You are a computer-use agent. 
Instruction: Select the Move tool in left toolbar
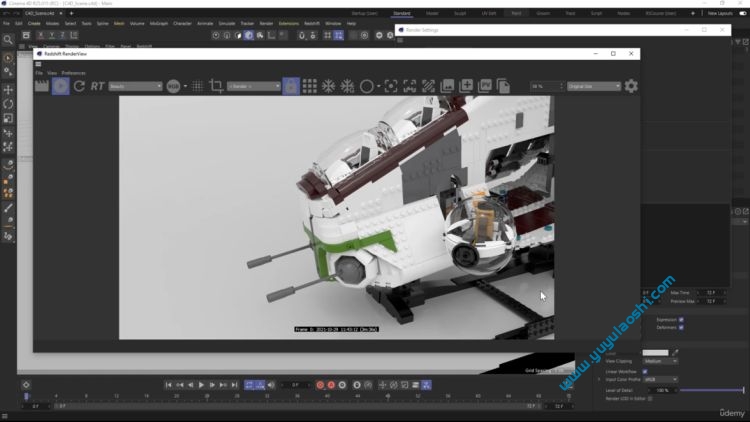tap(8, 89)
